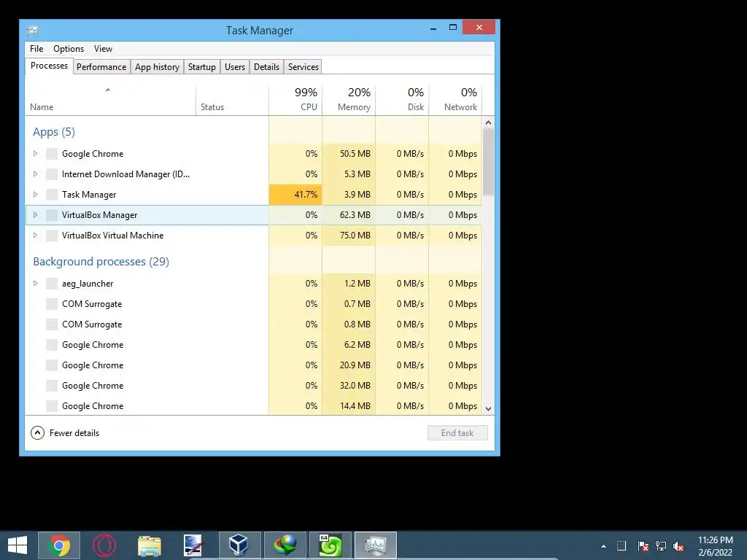Expand the VirtualBox Virtual Machine entry
The image size is (747, 560).
pyautogui.click(x=35, y=236)
